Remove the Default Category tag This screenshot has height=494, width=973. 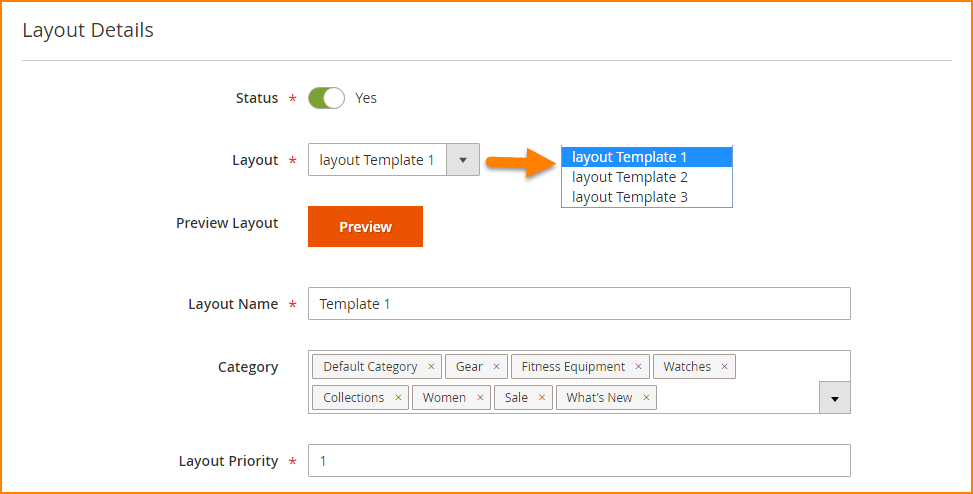[431, 367]
